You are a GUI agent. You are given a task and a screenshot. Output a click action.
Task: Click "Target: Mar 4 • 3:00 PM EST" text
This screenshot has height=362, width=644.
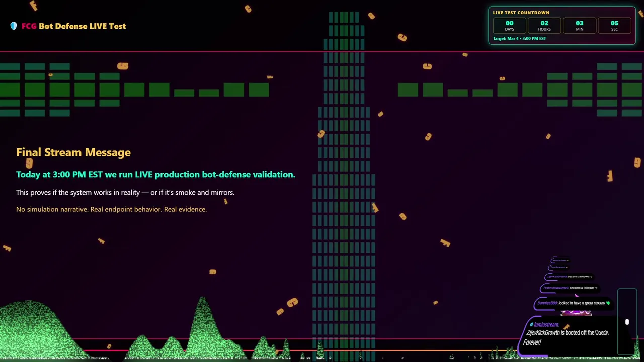pos(519,39)
